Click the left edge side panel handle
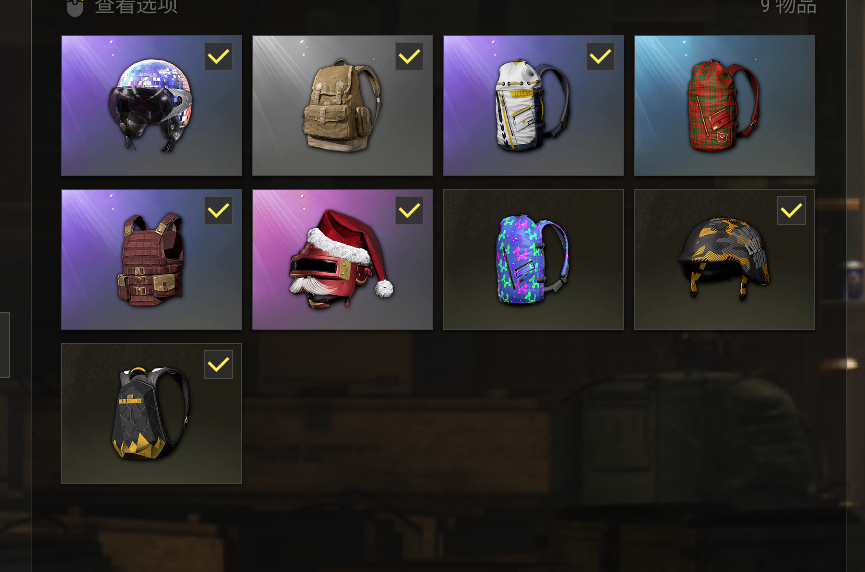 point(4,345)
